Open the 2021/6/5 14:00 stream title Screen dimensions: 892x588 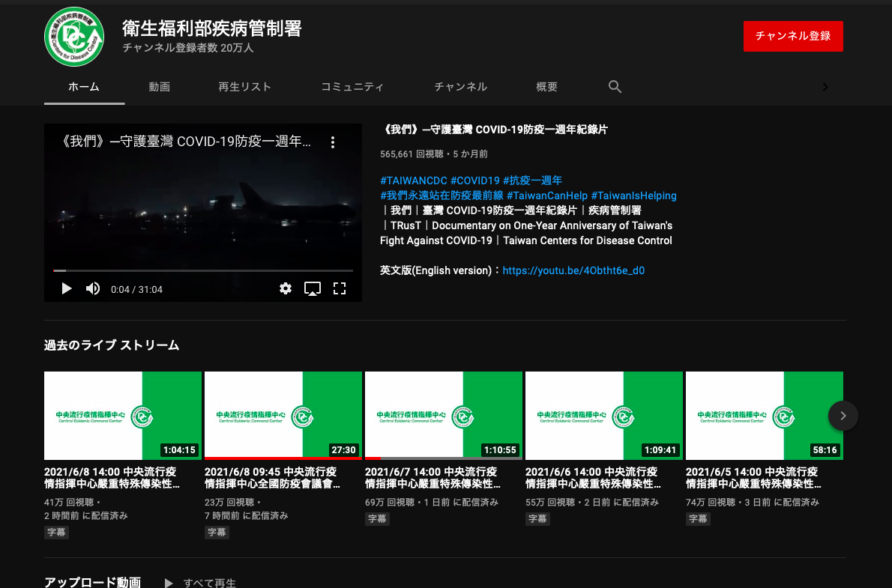point(754,478)
